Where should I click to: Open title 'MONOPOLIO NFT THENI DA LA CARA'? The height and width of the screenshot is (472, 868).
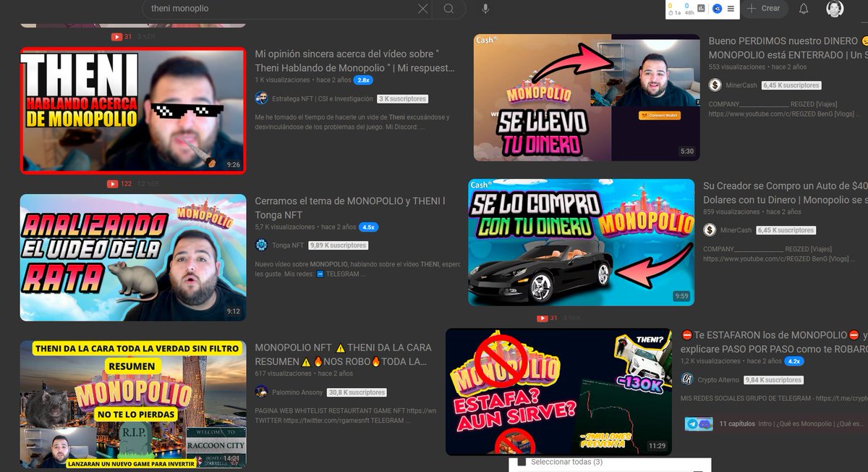coord(344,354)
